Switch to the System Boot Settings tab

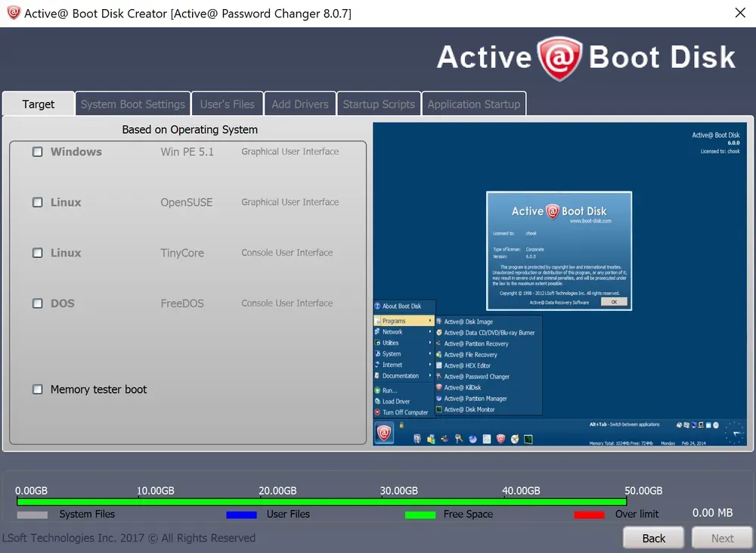coord(132,104)
